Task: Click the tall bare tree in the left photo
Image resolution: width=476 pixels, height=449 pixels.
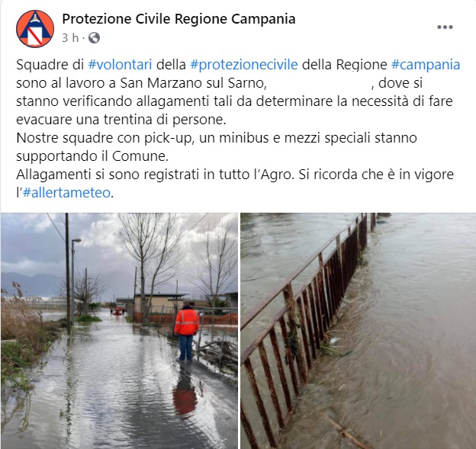Action: click(146, 265)
